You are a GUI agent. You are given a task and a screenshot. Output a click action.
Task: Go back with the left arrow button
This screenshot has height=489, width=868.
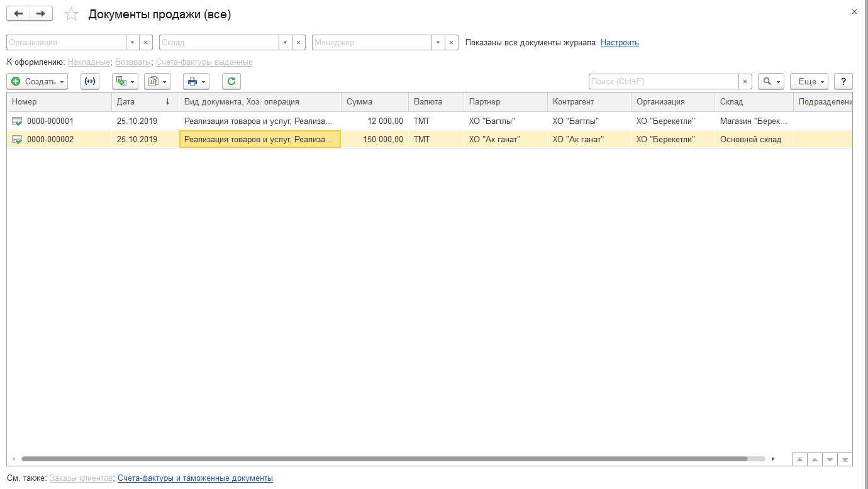[x=18, y=13]
